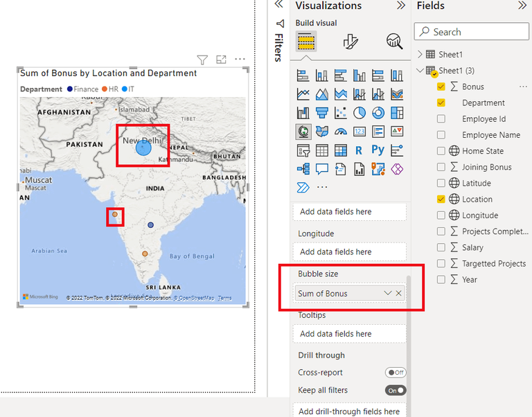Image resolution: width=532 pixels, height=417 pixels.
Task: Insert the table visual
Action: [x=321, y=150]
